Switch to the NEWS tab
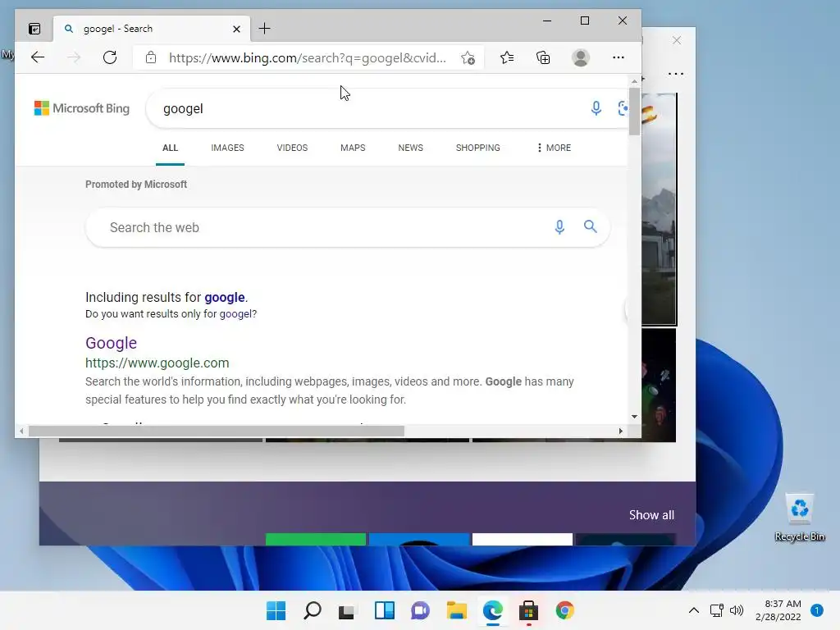 (410, 148)
